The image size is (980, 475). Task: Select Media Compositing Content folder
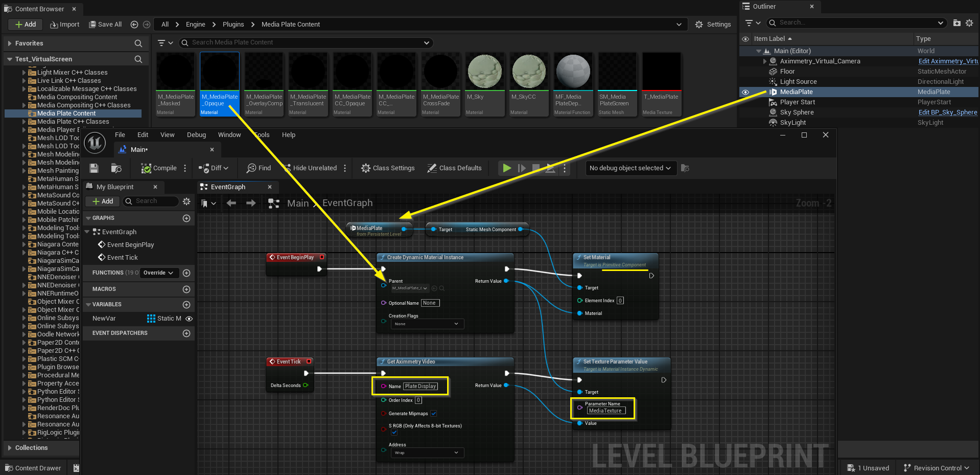77,97
